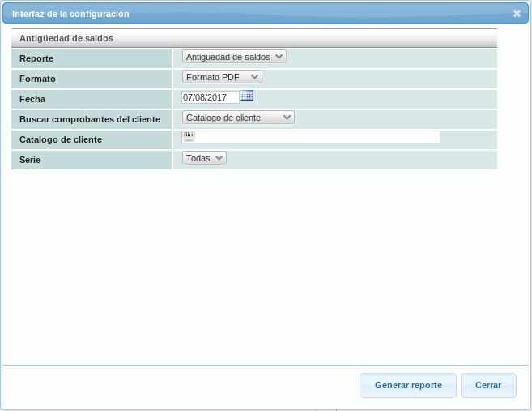
Task: Open the calendar date picker icon
Action: 247,96
